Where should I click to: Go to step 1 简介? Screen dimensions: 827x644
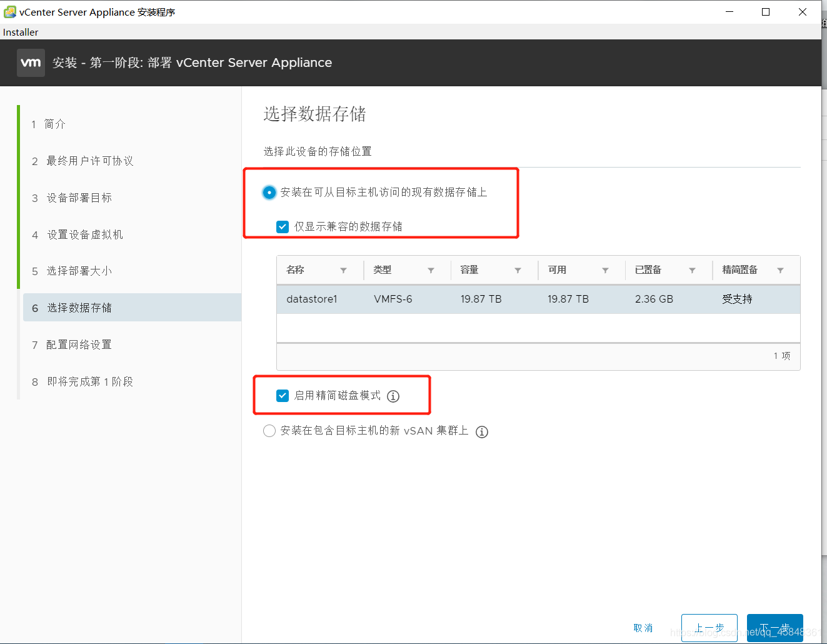coord(48,124)
